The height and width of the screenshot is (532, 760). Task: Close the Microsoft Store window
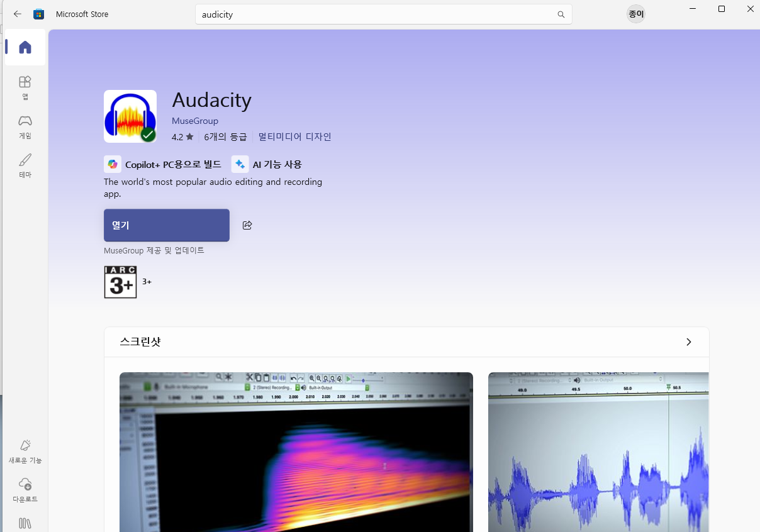750,9
